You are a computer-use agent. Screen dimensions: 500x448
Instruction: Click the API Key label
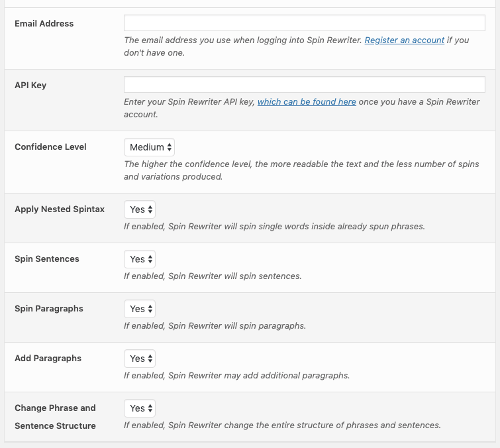(30, 85)
